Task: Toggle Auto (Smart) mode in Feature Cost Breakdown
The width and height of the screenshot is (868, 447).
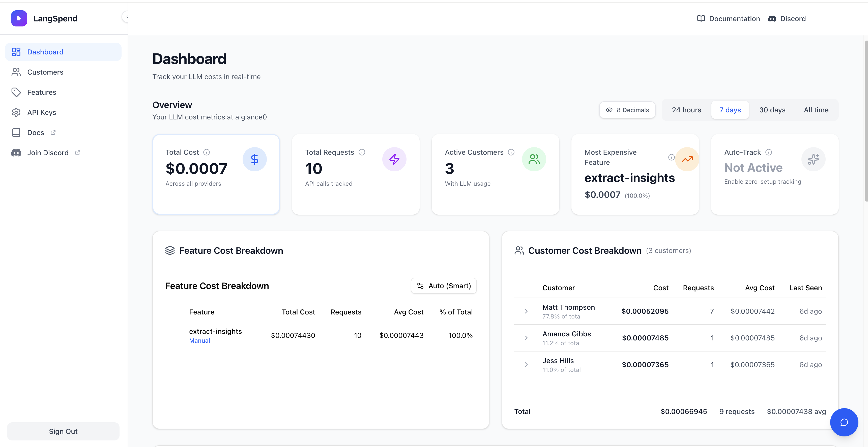Action: [443, 286]
